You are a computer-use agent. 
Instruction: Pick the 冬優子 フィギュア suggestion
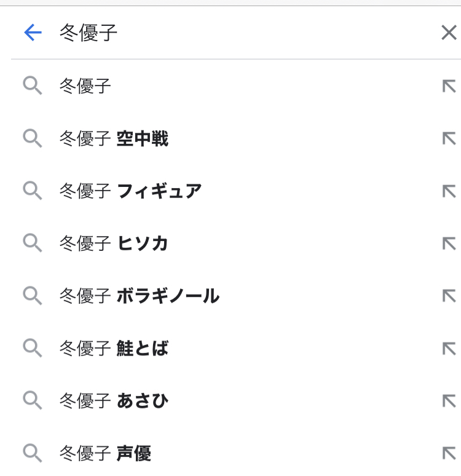pos(130,191)
